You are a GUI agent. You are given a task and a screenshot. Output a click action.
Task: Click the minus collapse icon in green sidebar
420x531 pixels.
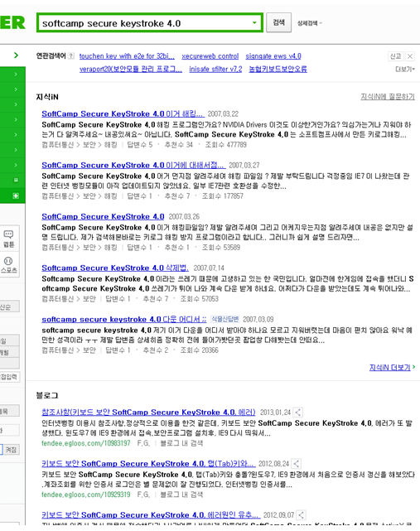tap(16, 180)
